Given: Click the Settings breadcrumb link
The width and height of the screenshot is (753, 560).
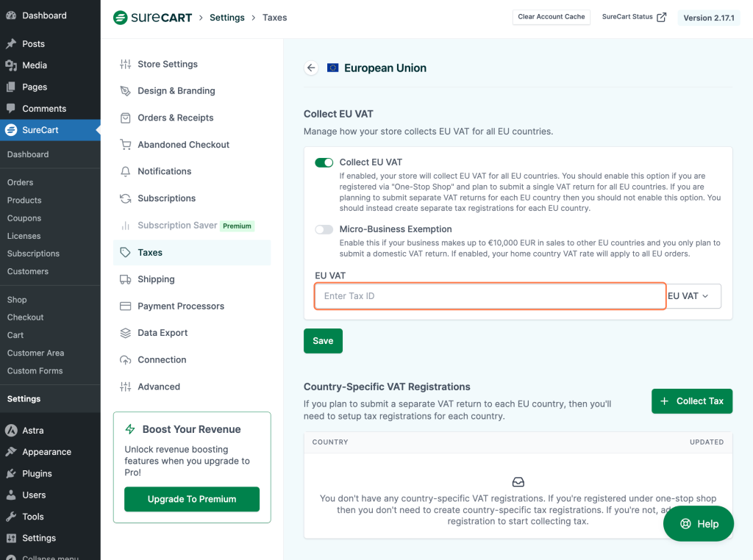Looking at the screenshot, I should pyautogui.click(x=226, y=18).
